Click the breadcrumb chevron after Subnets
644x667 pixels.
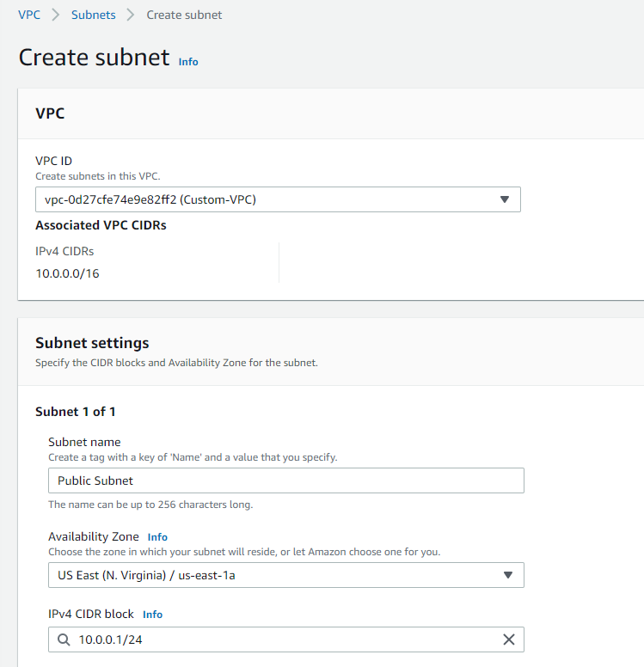[x=131, y=15]
